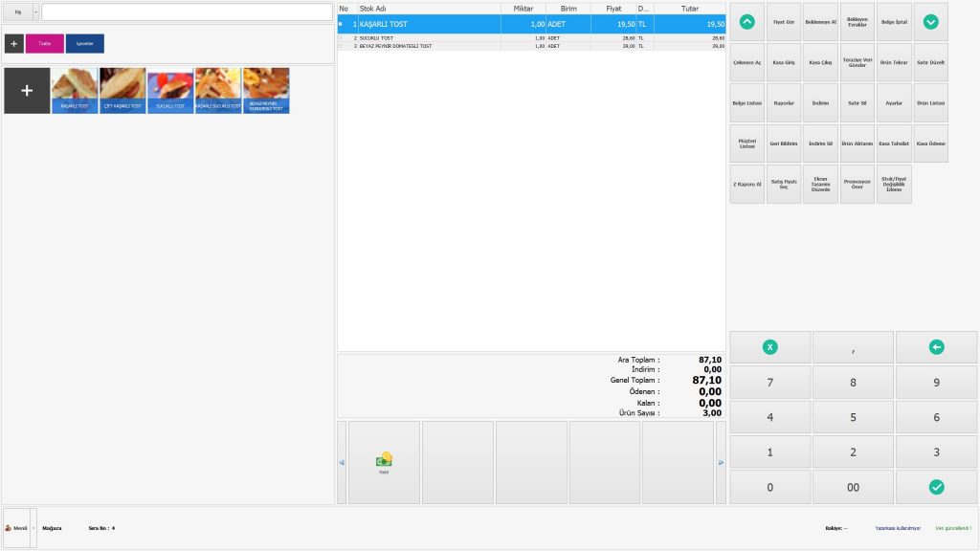Click the large plus tile to add a product
Image resolution: width=980 pixels, height=551 pixels.
27,90
